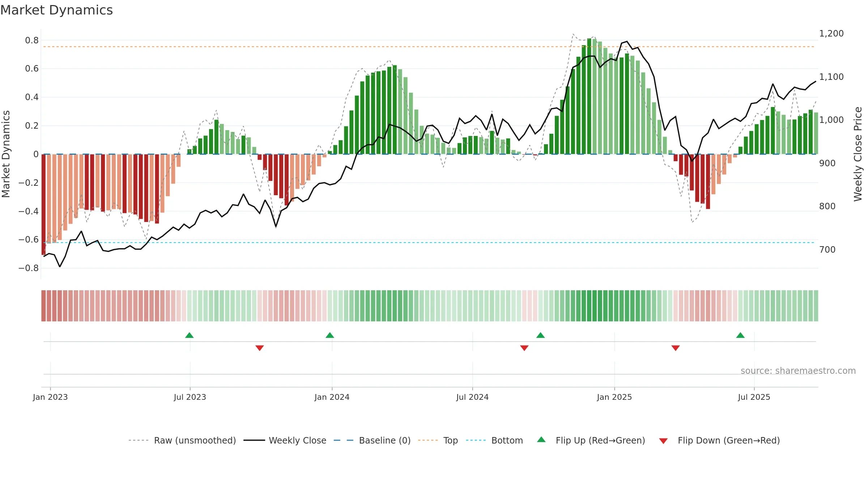Toggle the Bottom legend entry

(494, 440)
